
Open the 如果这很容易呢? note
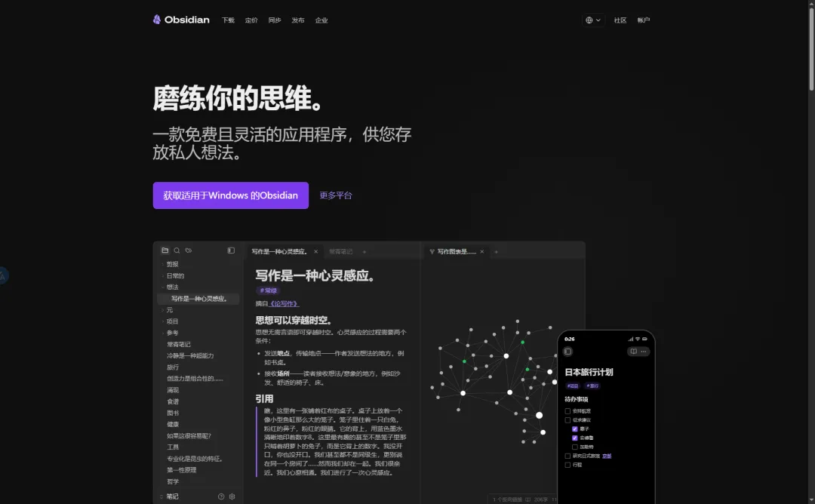click(x=189, y=436)
